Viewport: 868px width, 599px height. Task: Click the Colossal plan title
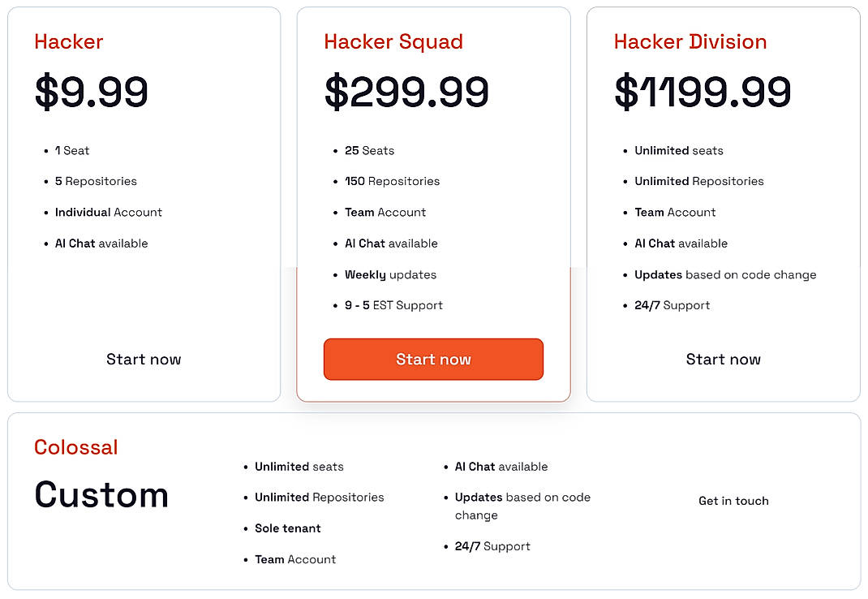click(75, 446)
